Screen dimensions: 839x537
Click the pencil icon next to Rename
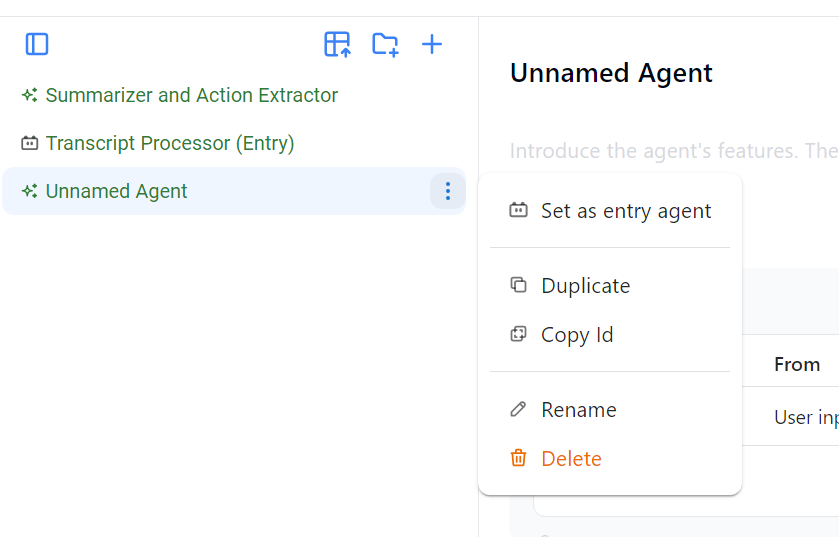[518, 409]
